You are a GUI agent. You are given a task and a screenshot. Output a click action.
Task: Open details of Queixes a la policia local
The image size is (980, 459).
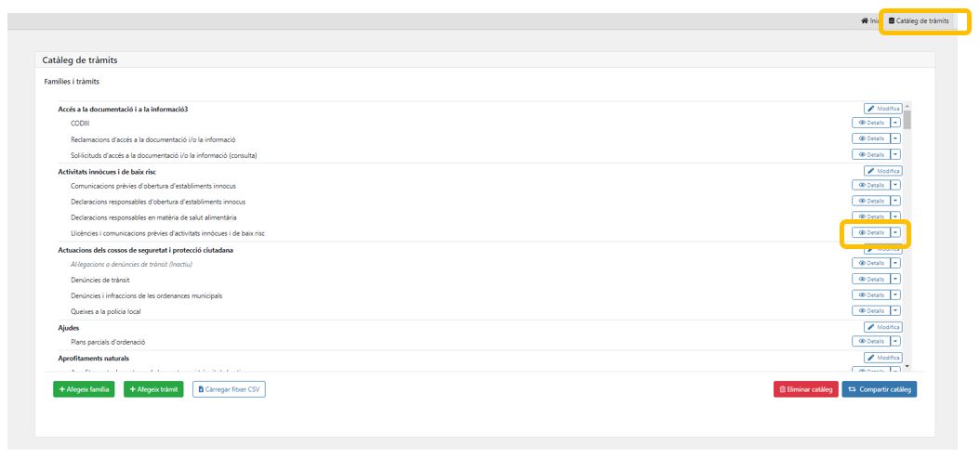[x=871, y=310]
